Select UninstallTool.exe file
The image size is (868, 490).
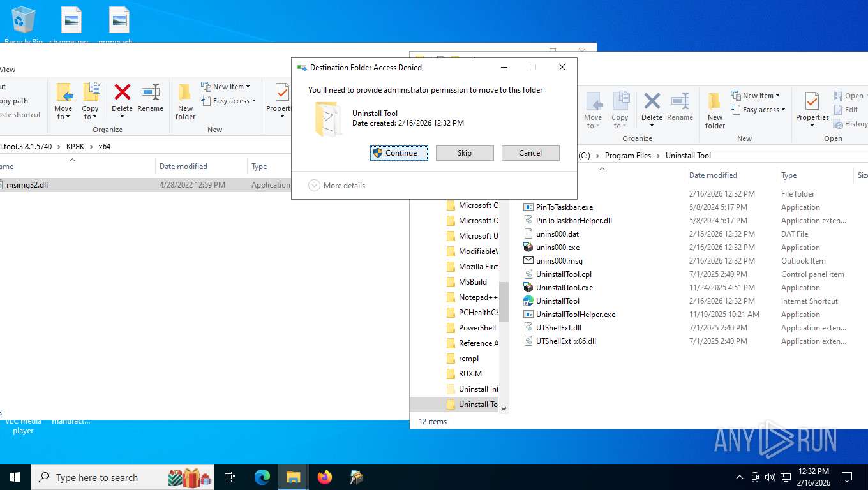tap(564, 288)
